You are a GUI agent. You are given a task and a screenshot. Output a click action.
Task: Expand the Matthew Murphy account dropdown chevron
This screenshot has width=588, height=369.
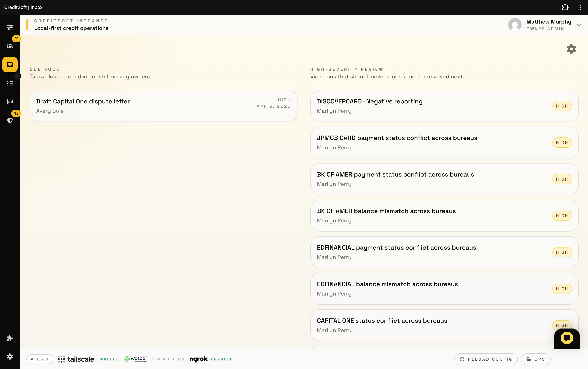579,25
